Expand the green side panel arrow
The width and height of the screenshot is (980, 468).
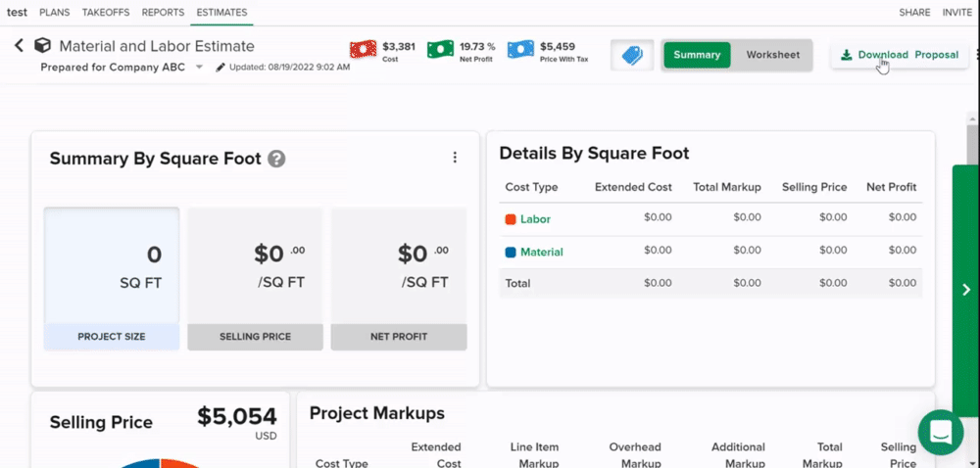[x=965, y=289]
